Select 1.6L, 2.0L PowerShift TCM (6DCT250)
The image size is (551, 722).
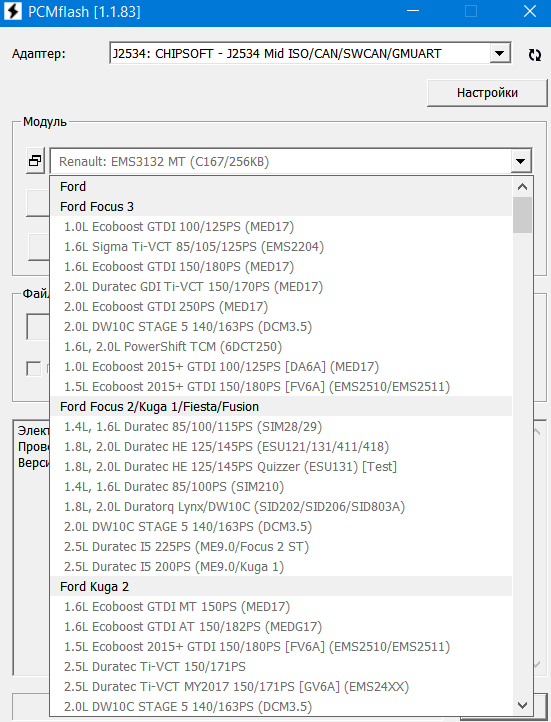click(x=281, y=347)
